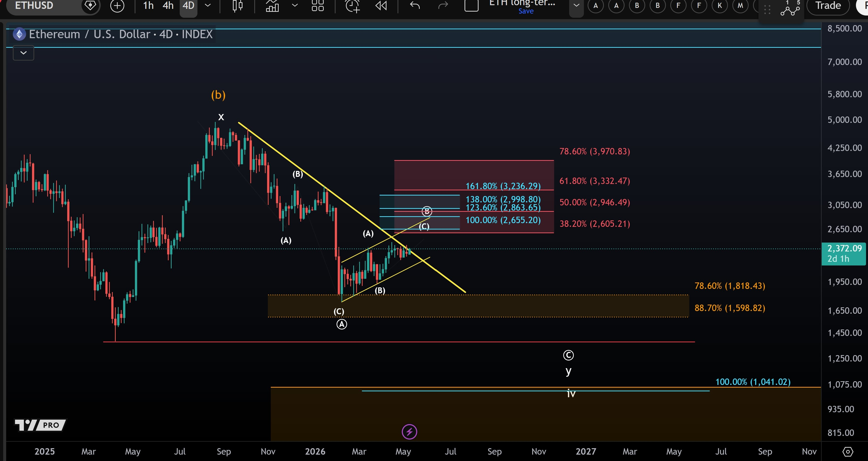Screen dimensions: 868x461
Task: Select the 4D timeframe
Action: pyautogui.click(x=188, y=6)
